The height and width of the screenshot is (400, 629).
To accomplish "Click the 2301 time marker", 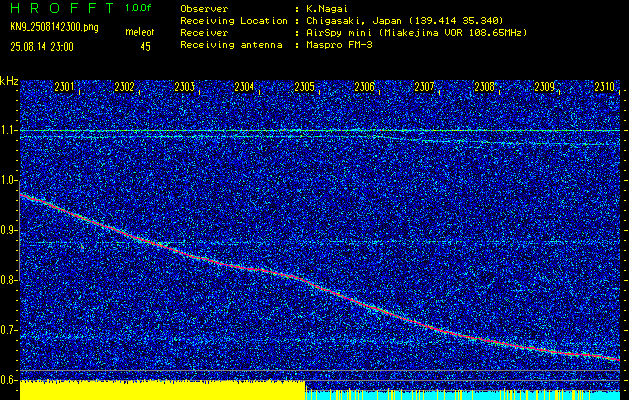I will [64, 87].
